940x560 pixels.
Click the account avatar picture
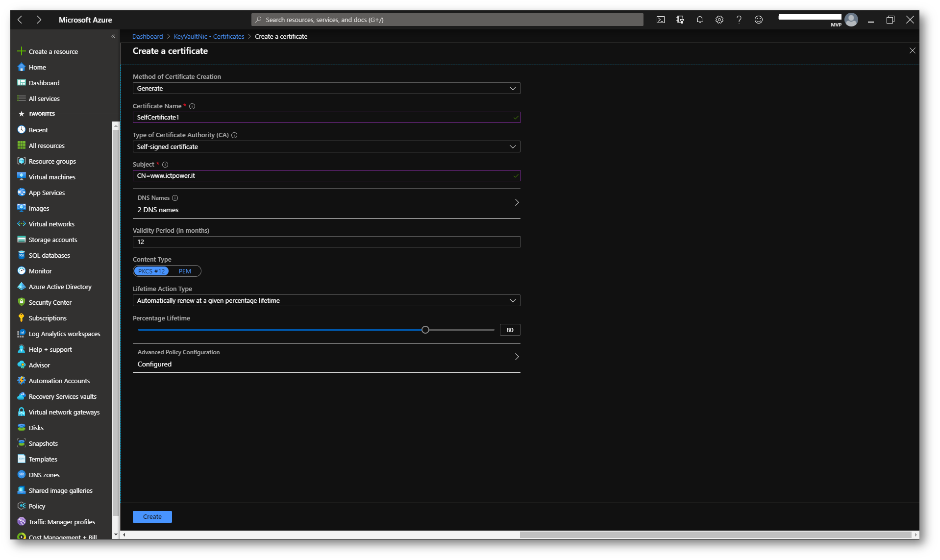tap(851, 20)
